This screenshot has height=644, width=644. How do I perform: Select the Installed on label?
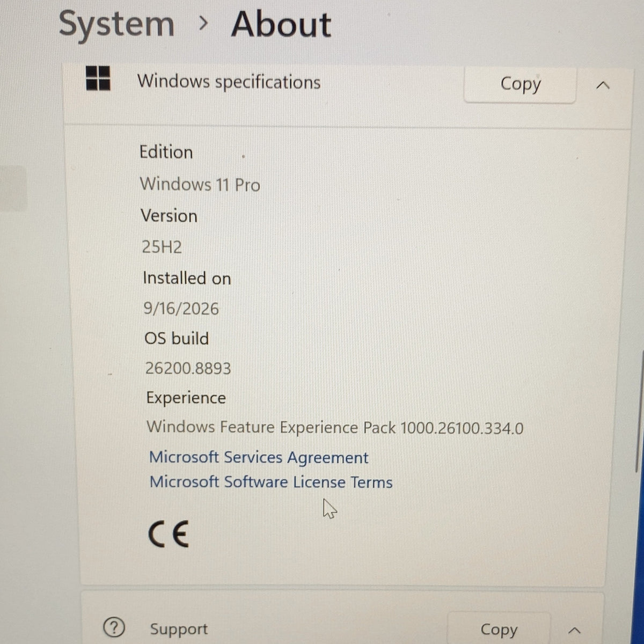(x=187, y=278)
